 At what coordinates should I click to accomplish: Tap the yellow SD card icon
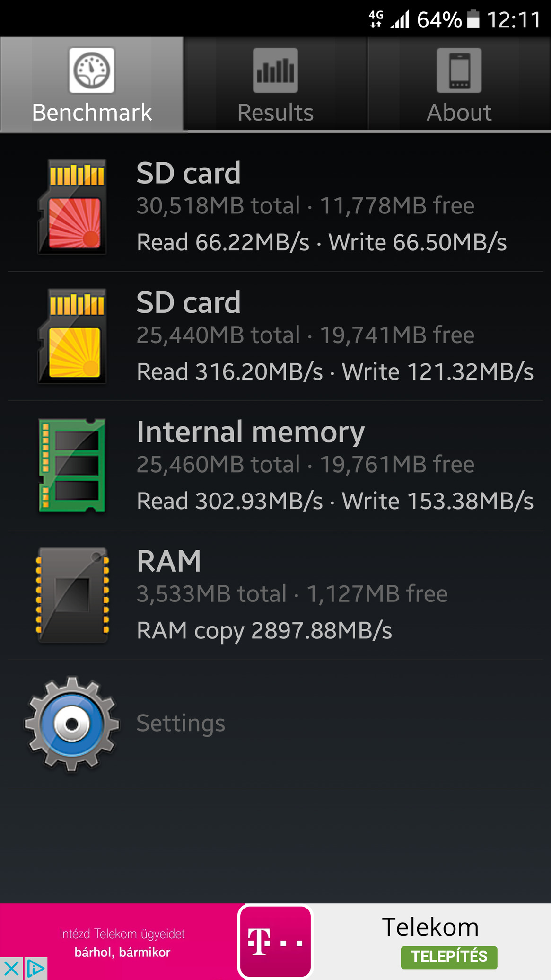point(72,336)
